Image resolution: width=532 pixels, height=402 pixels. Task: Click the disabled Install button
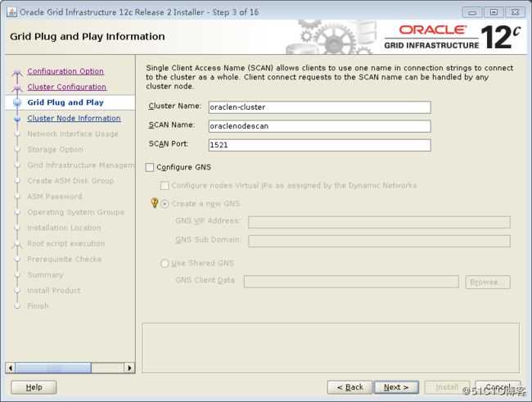pyautogui.click(x=447, y=387)
